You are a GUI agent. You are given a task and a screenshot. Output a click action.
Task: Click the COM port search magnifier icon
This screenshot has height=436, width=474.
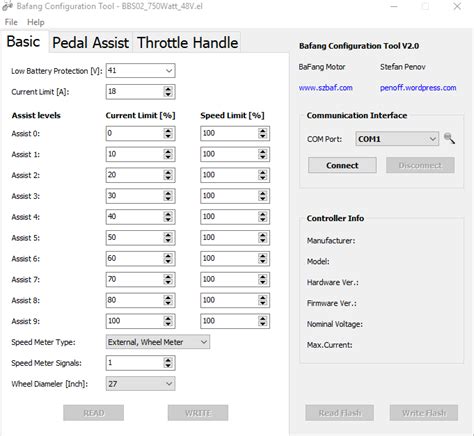pos(449,138)
